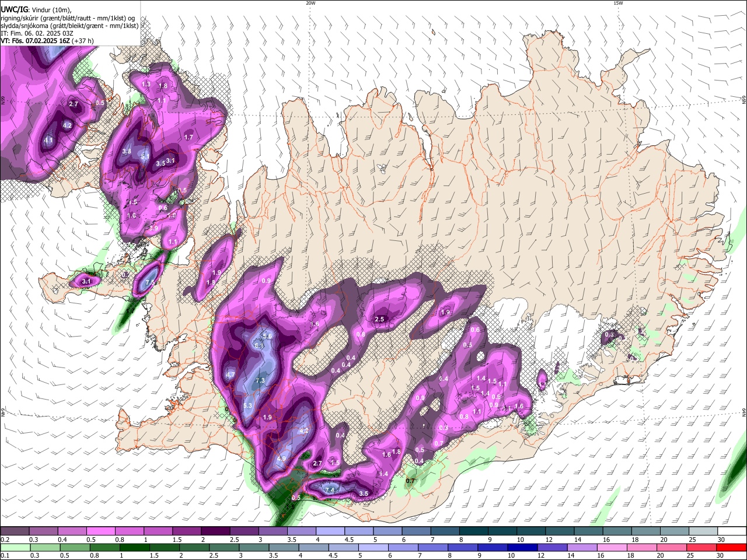747x560 pixels.
Task: Click darkest purple swatch between snow 2 and 2.5
Action: (215, 531)
